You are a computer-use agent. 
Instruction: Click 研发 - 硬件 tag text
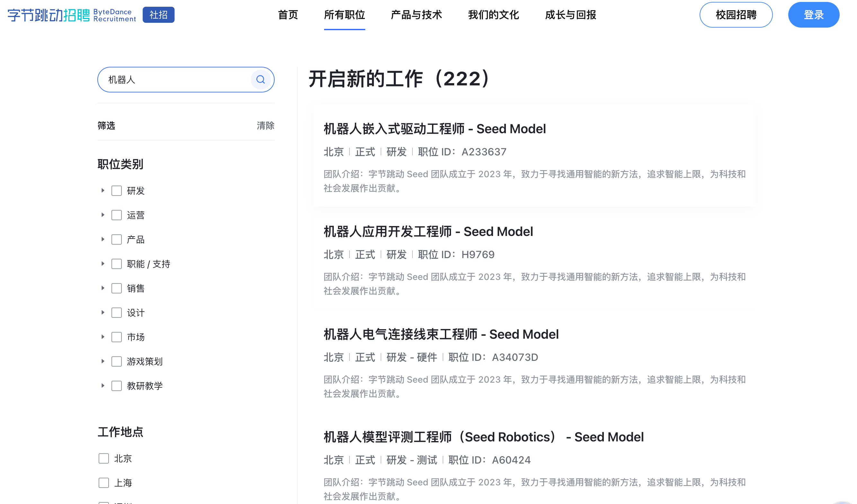pyautogui.click(x=411, y=357)
